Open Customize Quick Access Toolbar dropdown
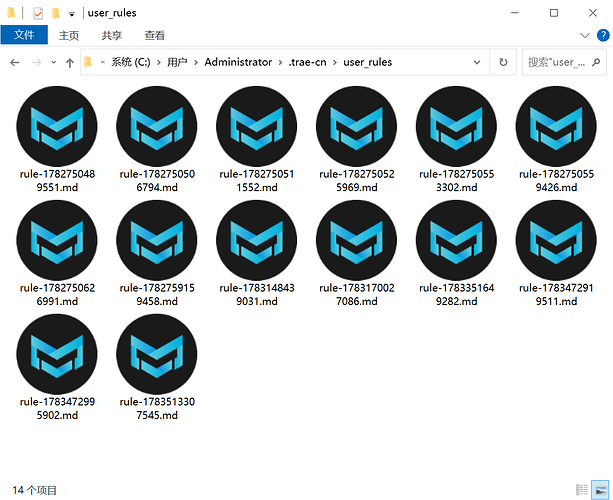Viewport: 613px width, 500px height. point(72,14)
